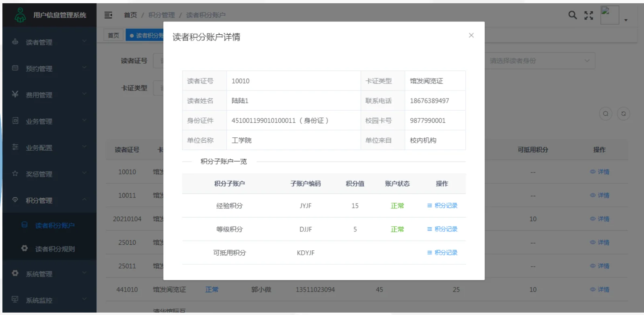Viewport: 644px width, 315px height.
Task: Expand the 业务配置 sidebar menu
Action: pyautogui.click(x=49, y=147)
